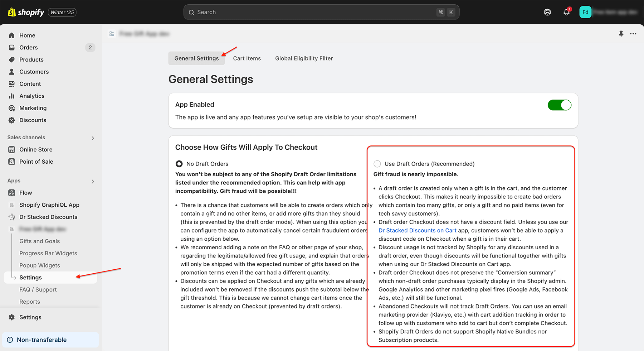
Task: Click the Flow app icon
Action: pyautogui.click(x=12, y=193)
